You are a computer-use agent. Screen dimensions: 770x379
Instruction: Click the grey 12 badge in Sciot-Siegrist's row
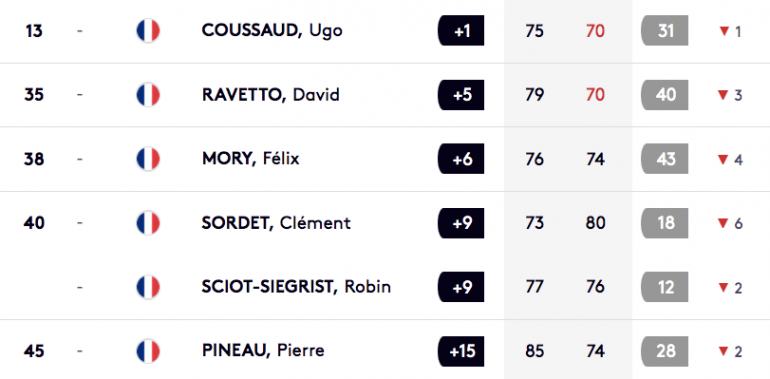pyautogui.click(x=665, y=287)
